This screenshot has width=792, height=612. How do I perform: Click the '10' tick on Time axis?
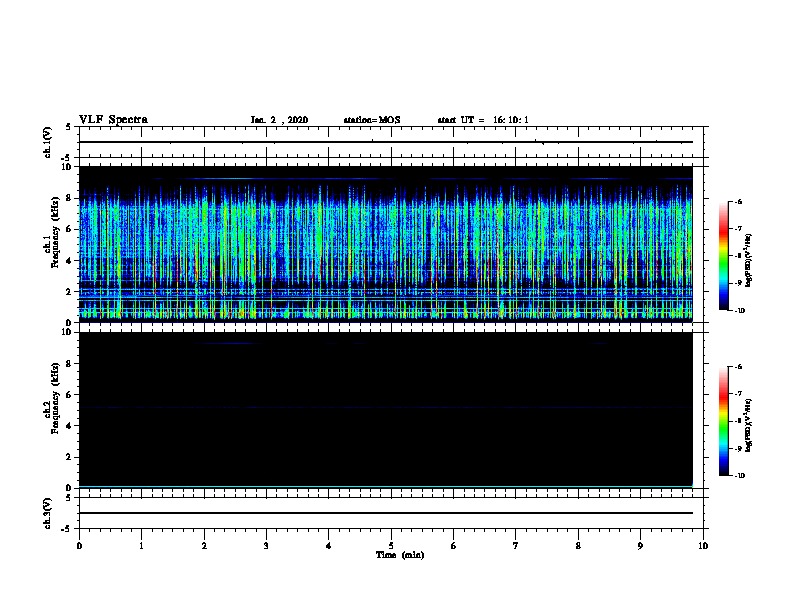(x=703, y=546)
